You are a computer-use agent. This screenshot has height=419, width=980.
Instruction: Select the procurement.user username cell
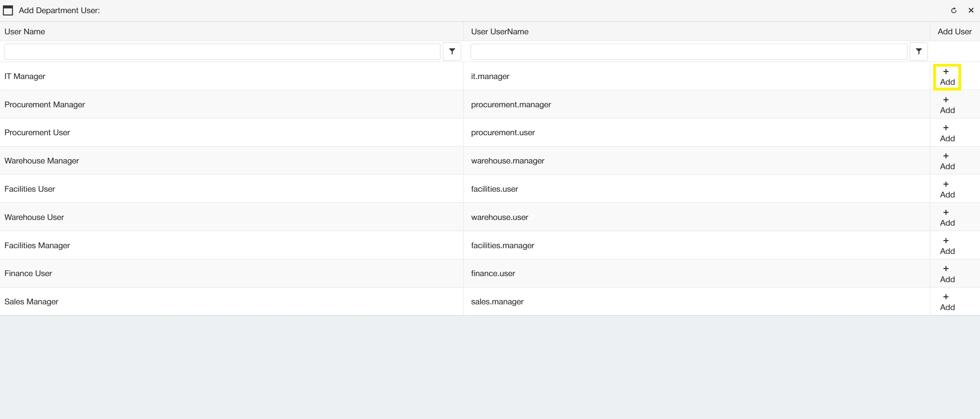(x=697, y=132)
